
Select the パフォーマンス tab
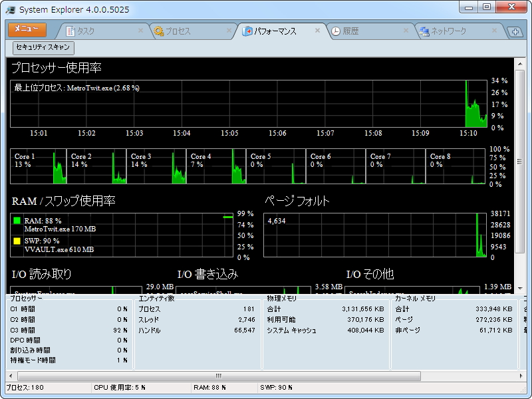[280, 31]
